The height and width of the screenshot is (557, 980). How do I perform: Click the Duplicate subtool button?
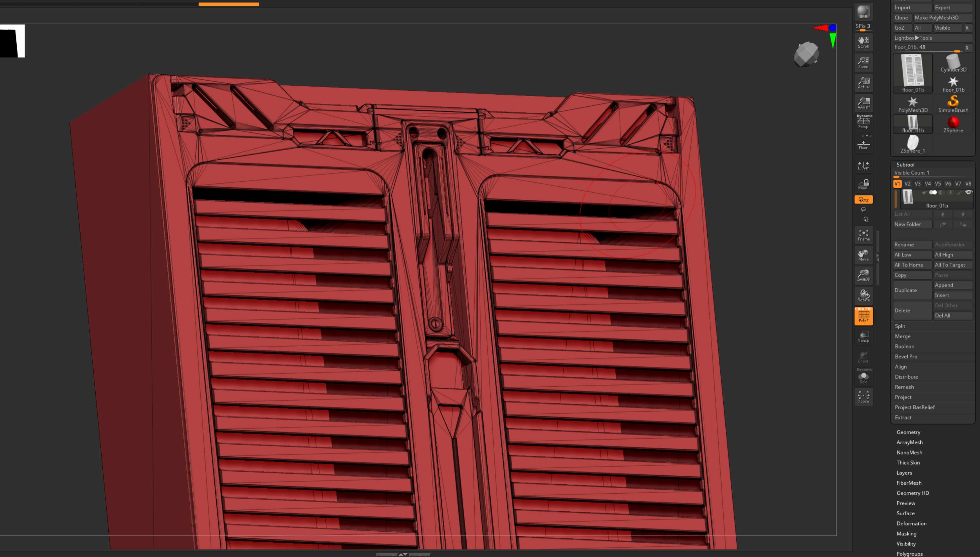tap(912, 290)
